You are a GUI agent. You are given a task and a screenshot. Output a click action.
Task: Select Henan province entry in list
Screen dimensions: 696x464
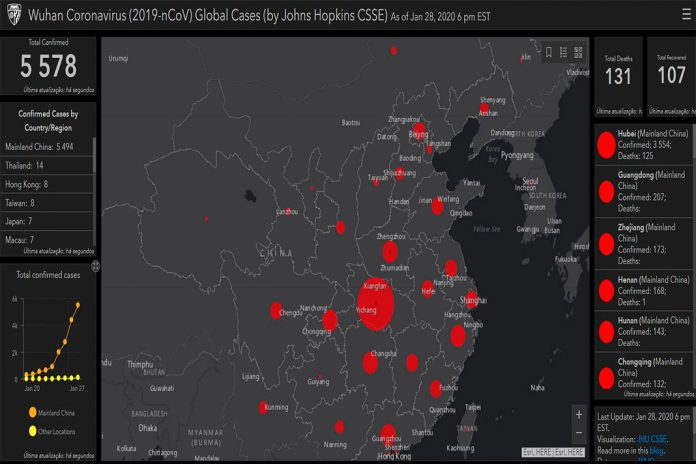(x=643, y=291)
